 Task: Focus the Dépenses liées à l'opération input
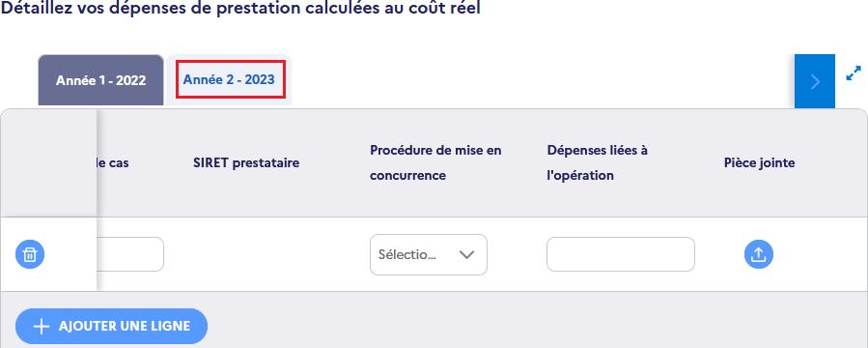(621, 254)
